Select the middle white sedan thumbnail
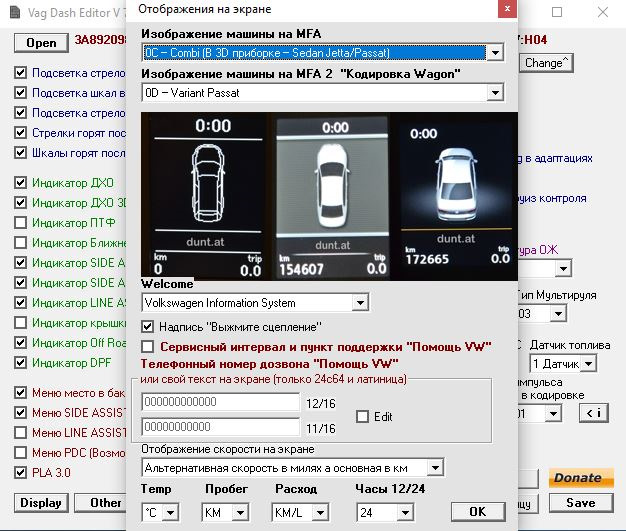 329,195
